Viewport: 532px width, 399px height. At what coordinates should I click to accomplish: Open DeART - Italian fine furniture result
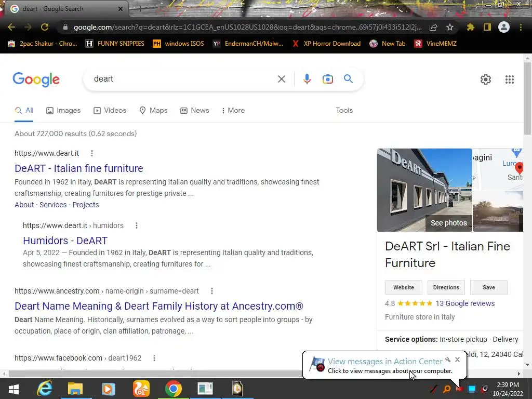(79, 168)
